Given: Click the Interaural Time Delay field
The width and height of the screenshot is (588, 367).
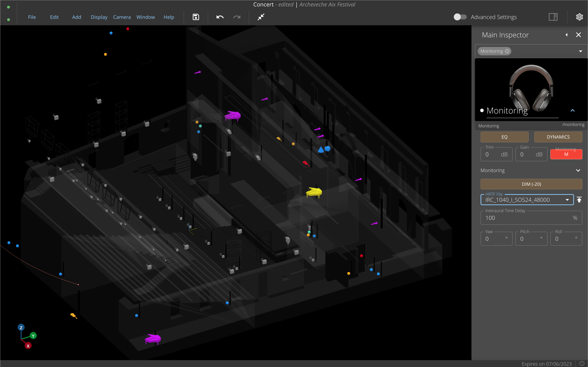Looking at the screenshot, I should point(527,218).
